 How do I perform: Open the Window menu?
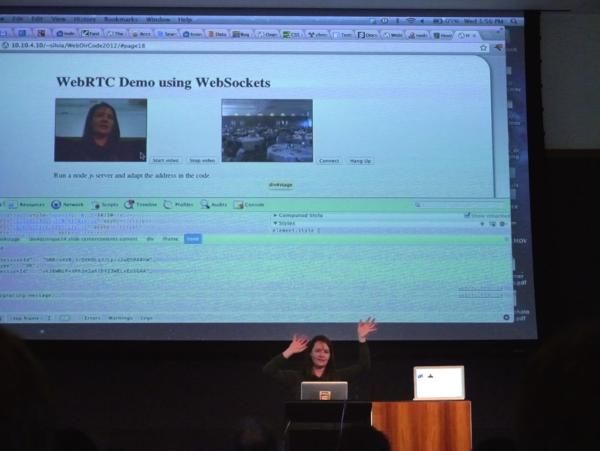point(158,20)
